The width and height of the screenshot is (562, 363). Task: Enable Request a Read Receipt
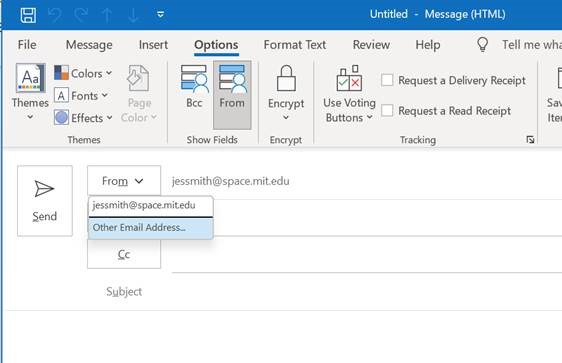[387, 110]
